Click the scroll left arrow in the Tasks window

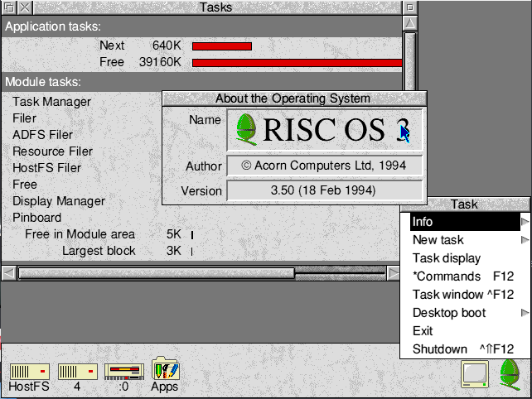pos(9,273)
